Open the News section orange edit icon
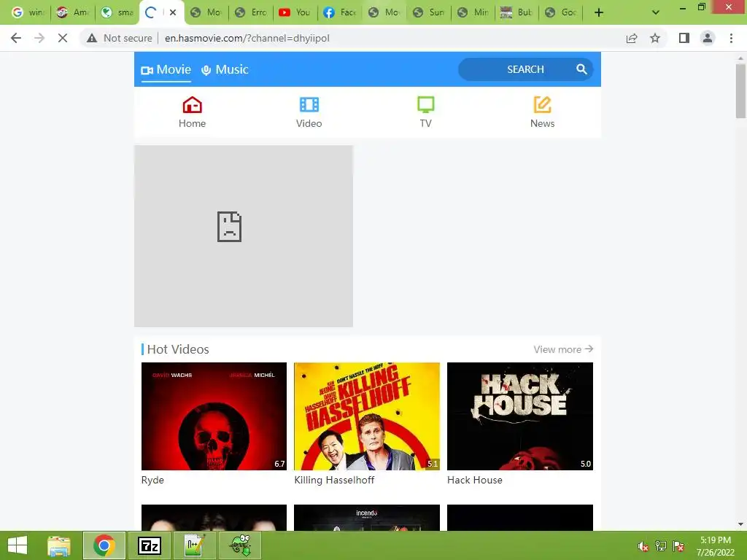 [x=542, y=105]
